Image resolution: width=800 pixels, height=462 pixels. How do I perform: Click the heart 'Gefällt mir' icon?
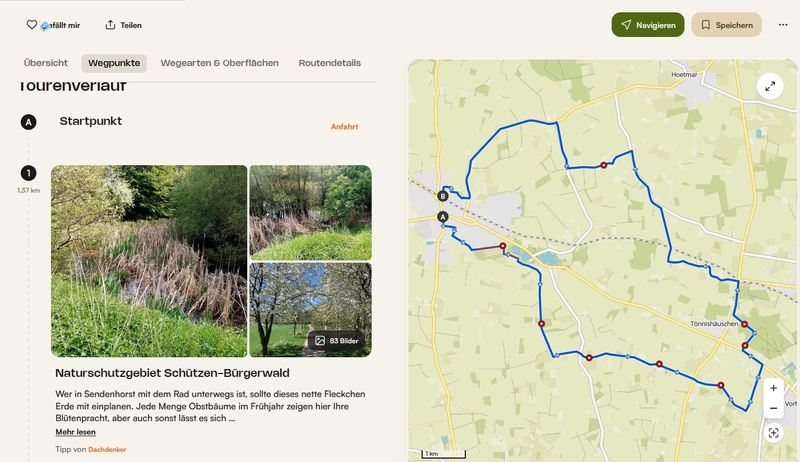pos(32,25)
